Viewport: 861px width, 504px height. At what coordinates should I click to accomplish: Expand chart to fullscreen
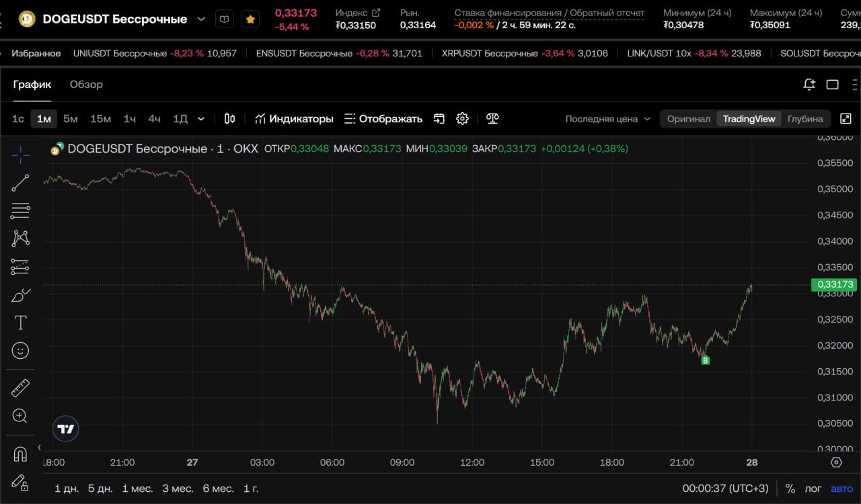pos(846,119)
